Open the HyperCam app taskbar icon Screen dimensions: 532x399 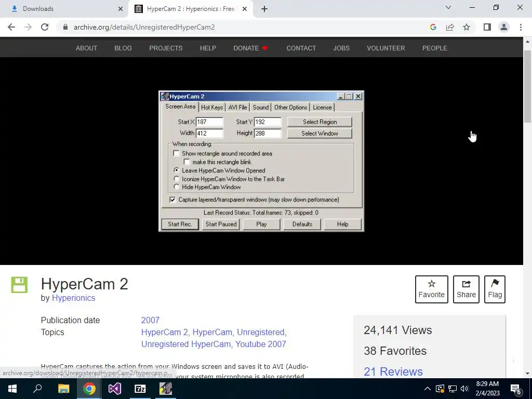click(166, 389)
